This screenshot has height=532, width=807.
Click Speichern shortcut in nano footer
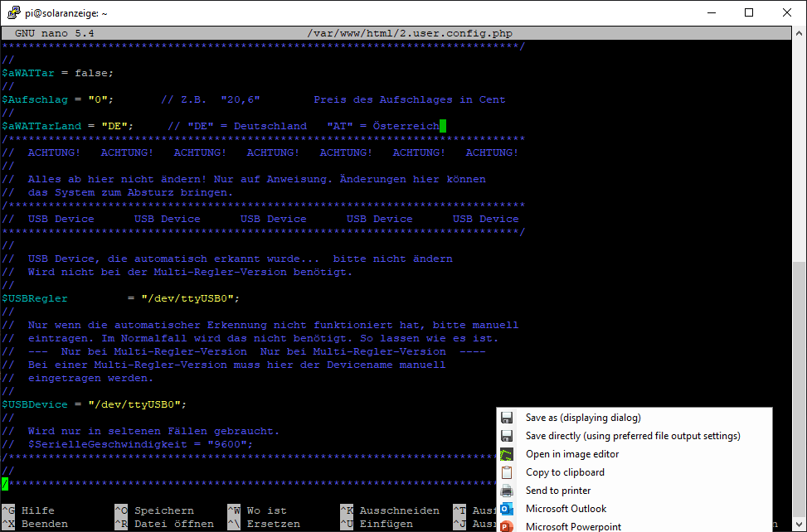(163, 510)
